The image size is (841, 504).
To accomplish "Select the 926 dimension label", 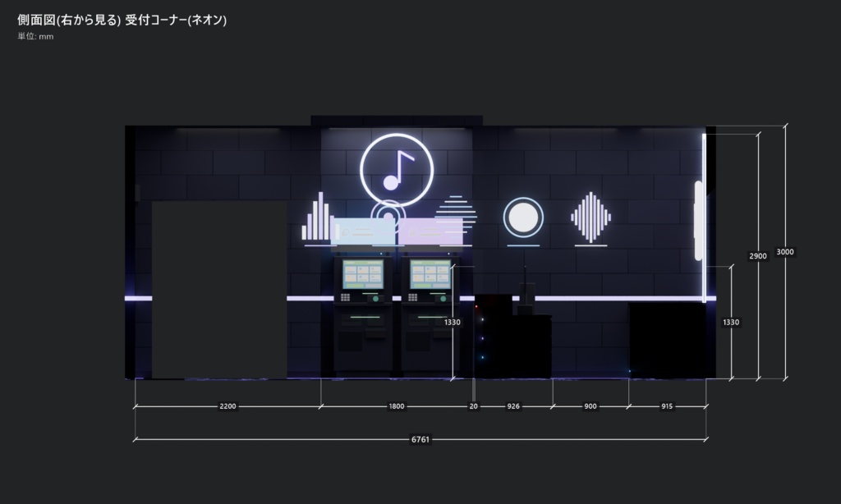I will pos(513,406).
